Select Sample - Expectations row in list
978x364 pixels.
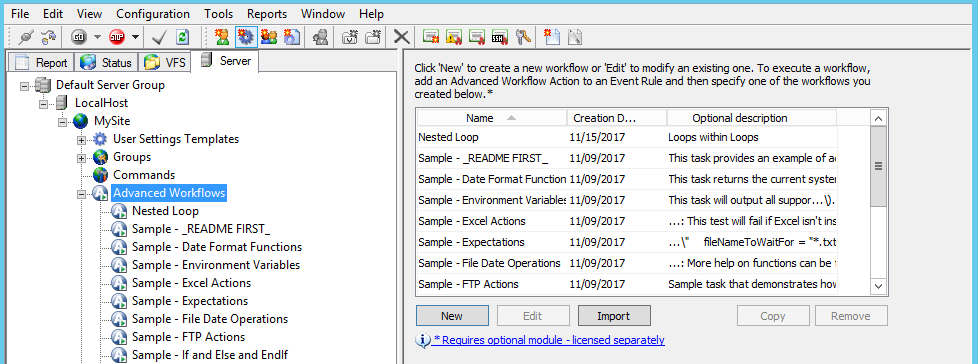[627, 242]
